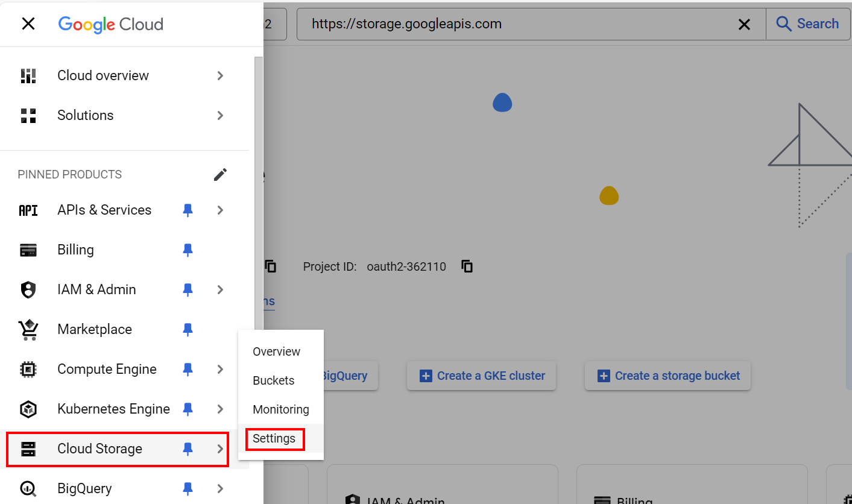852x504 pixels.
Task: Unpin Kubernetes Engine using its pin icon
Action: point(188,409)
